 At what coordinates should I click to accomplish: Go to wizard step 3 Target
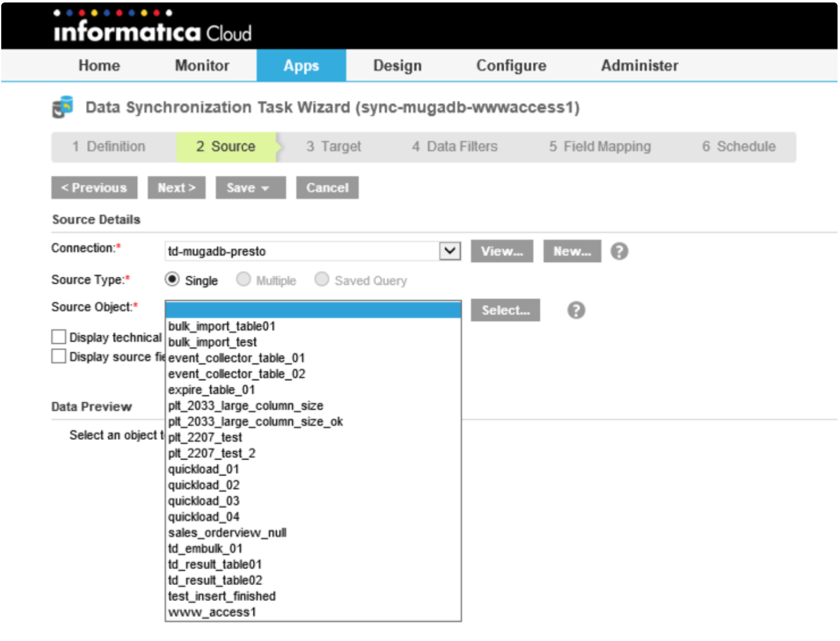pos(334,146)
